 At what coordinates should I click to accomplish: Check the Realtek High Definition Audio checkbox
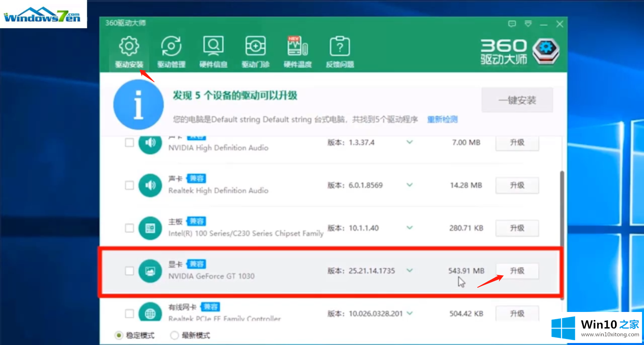click(129, 185)
